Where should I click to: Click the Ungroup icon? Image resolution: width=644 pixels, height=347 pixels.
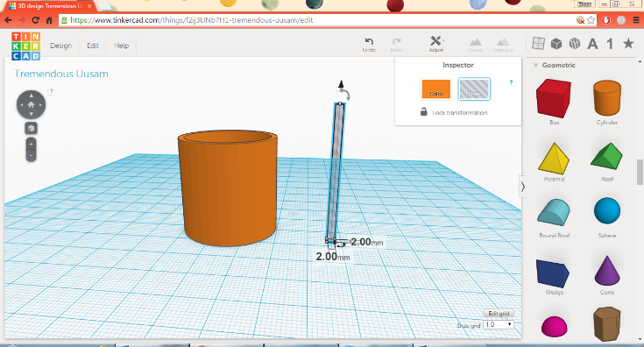(503, 45)
